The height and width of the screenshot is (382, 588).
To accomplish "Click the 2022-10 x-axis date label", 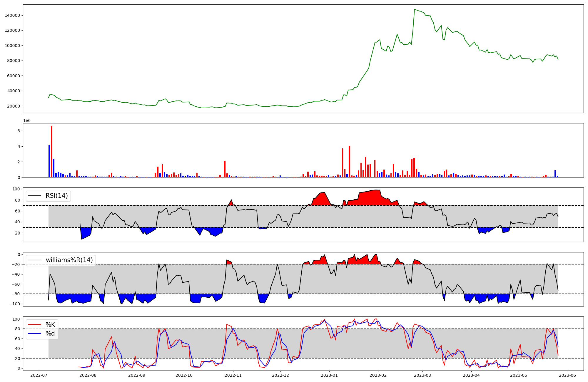I will (x=184, y=375).
